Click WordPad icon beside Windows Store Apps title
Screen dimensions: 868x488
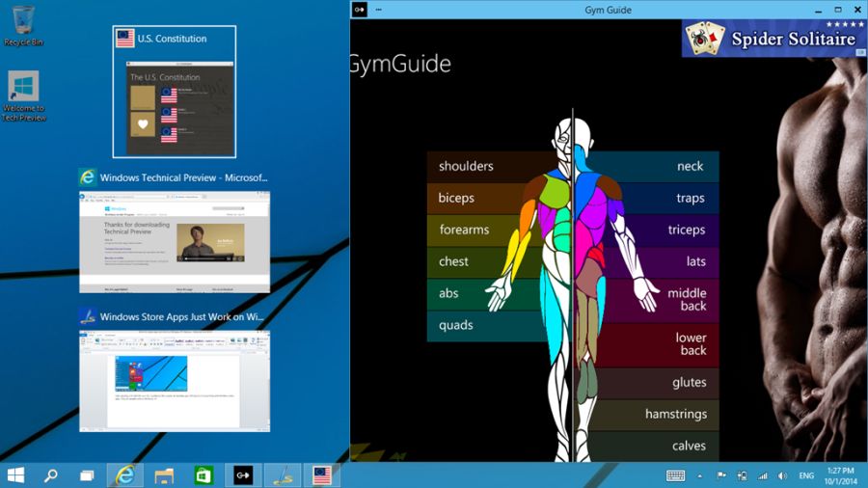[x=88, y=316]
